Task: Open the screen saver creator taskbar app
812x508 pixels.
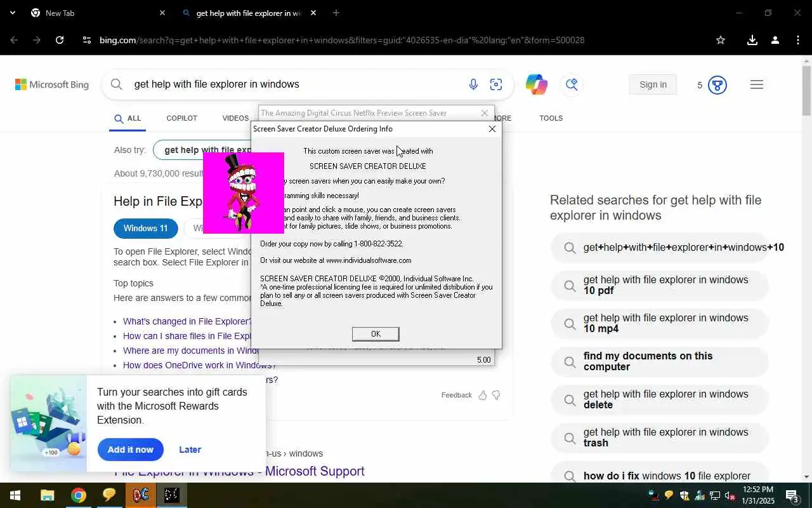Action: 141,495
